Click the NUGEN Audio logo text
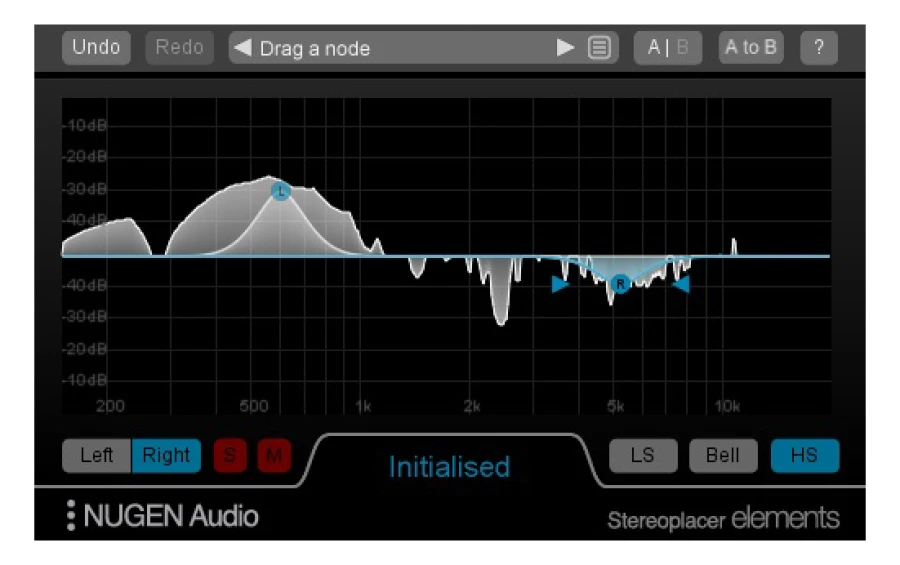900x565 pixels. [x=171, y=516]
